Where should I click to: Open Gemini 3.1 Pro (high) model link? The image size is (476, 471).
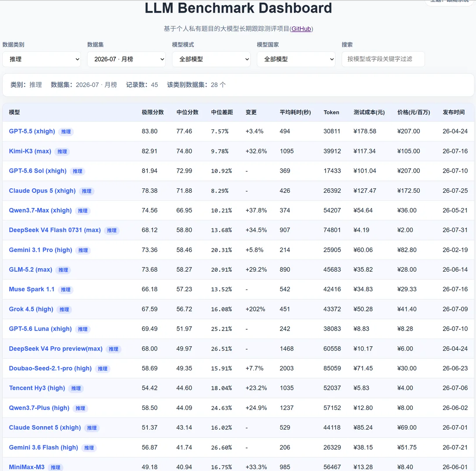coord(41,250)
